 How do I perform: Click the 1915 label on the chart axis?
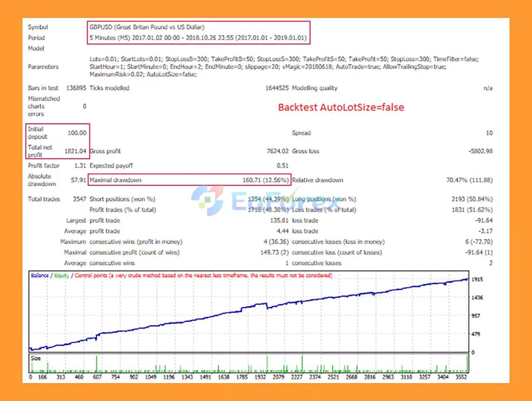pos(477,279)
